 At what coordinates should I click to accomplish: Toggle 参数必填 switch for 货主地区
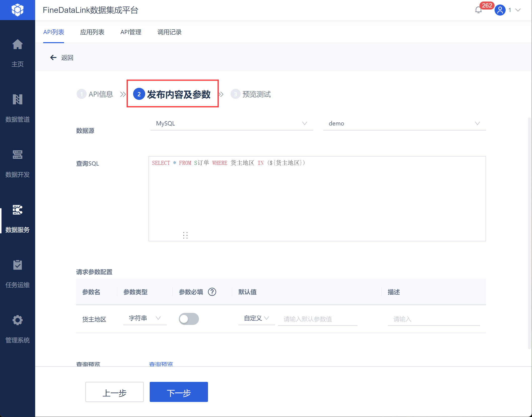(189, 319)
